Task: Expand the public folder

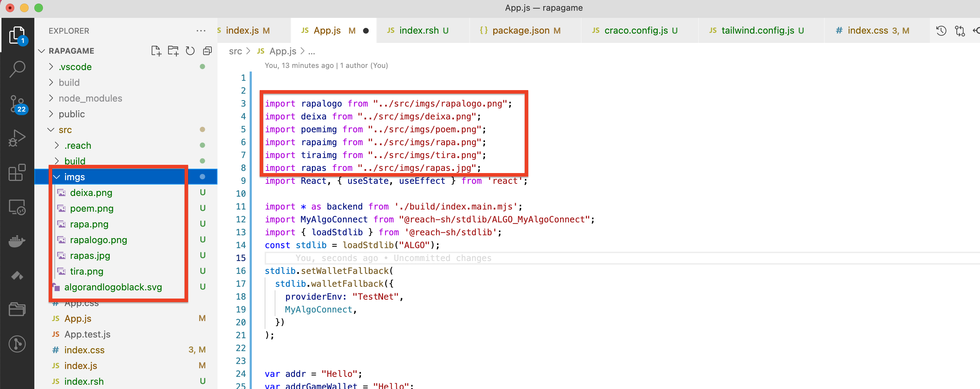Action: coord(72,114)
